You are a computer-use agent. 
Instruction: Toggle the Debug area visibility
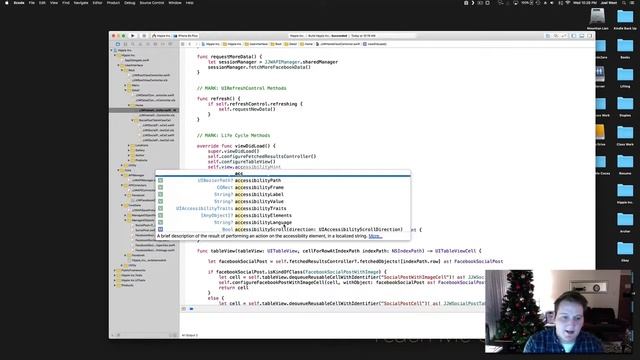pos(582,36)
